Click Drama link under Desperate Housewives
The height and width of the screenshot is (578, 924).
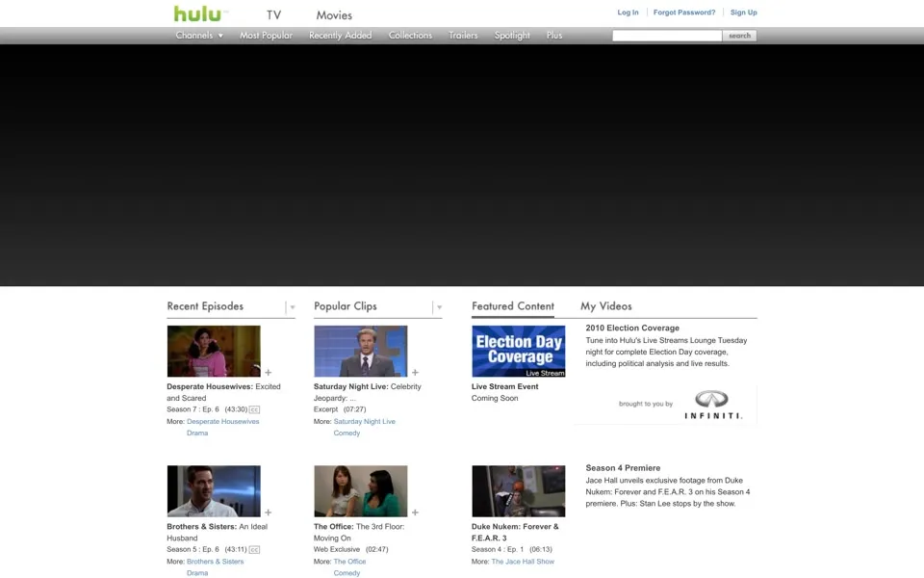click(x=197, y=433)
